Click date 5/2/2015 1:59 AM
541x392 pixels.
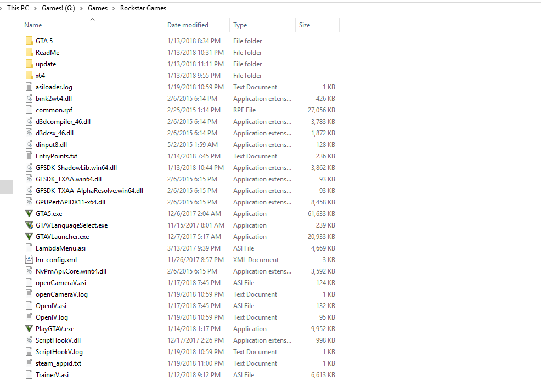[193, 144]
